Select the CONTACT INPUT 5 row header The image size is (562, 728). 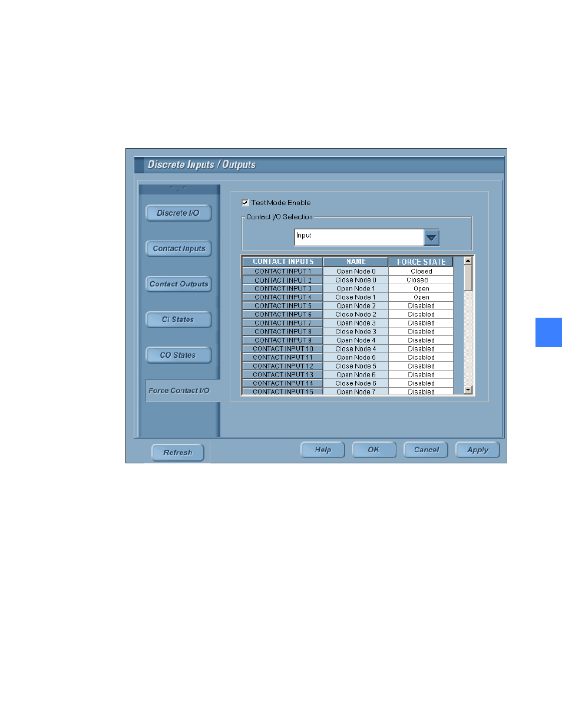pyautogui.click(x=283, y=306)
